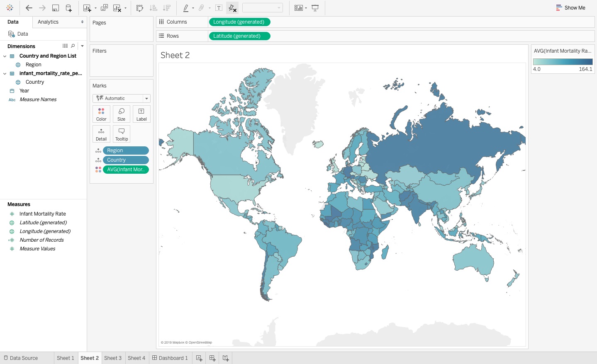This screenshot has width=597, height=364.
Task: Toggle the fix axes pin icon
Action: 232,8
